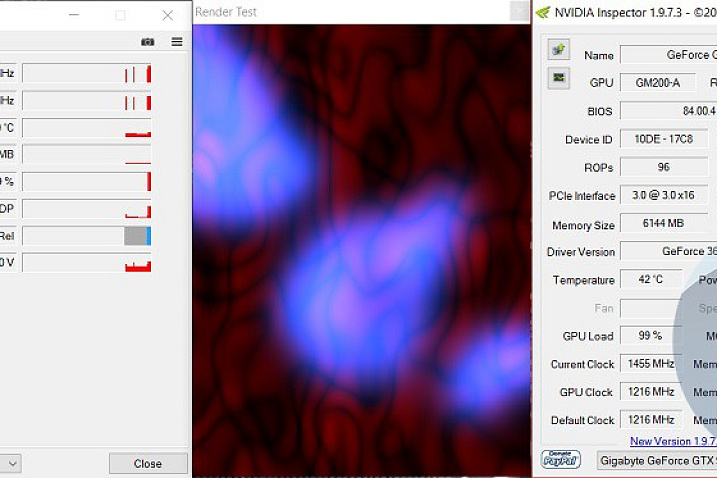Click the % load sensor graph
This screenshot has width=717, height=478.
(87, 182)
